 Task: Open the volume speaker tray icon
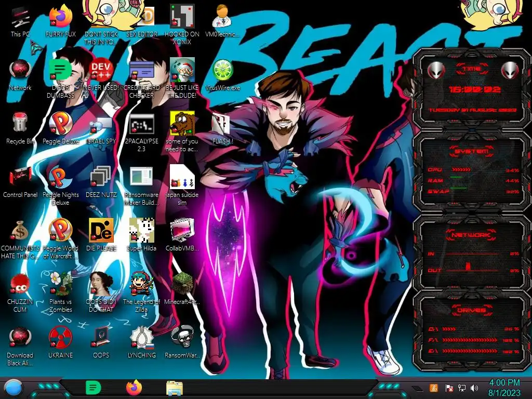[474, 388]
